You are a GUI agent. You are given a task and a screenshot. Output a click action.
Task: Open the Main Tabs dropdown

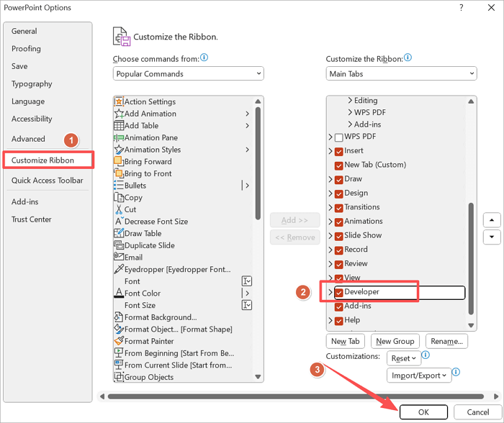pos(402,73)
